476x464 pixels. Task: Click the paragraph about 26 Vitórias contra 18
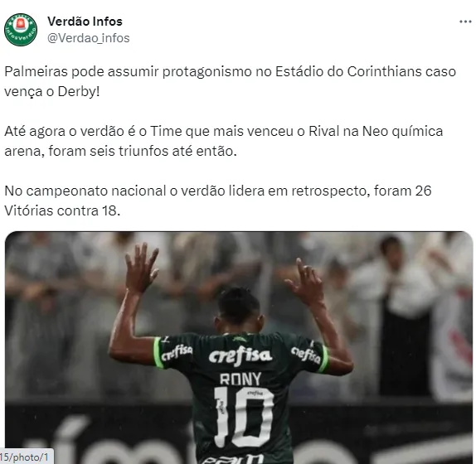click(x=218, y=201)
